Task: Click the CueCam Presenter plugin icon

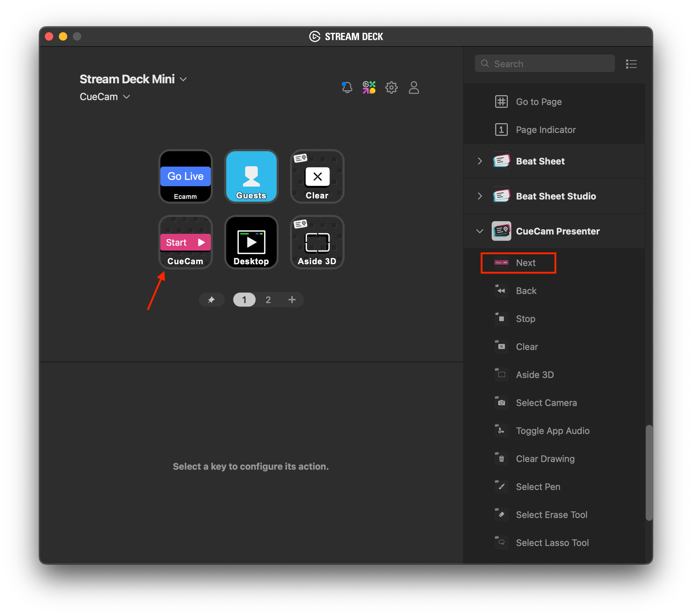Action: (x=501, y=231)
